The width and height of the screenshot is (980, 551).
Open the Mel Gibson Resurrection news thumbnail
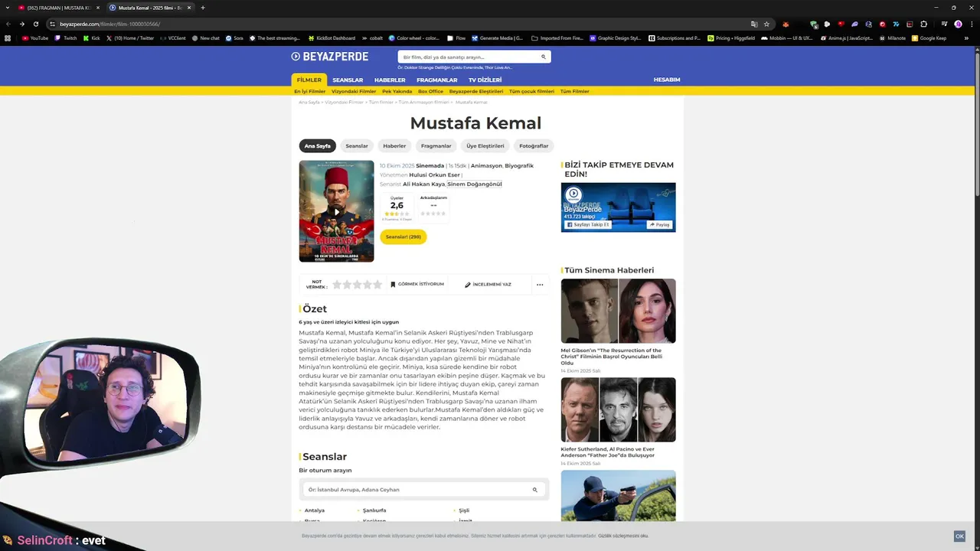[x=619, y=311]
